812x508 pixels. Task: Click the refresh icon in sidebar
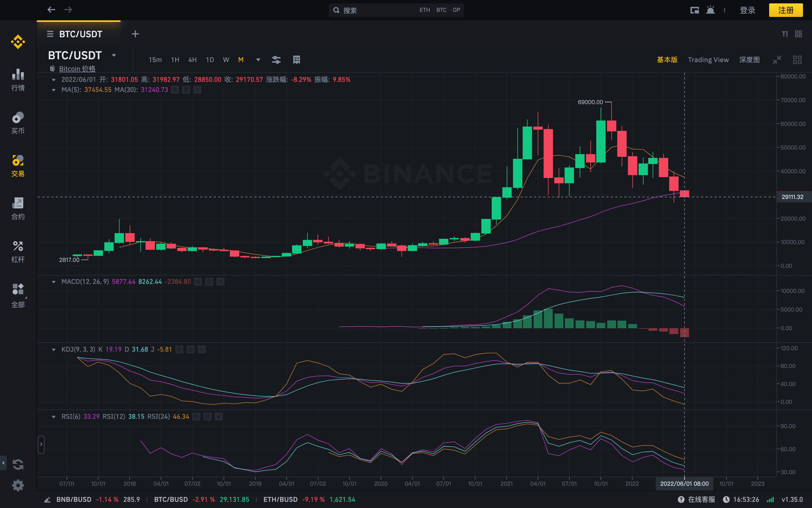pyautogui.click(x=18, y=464)
